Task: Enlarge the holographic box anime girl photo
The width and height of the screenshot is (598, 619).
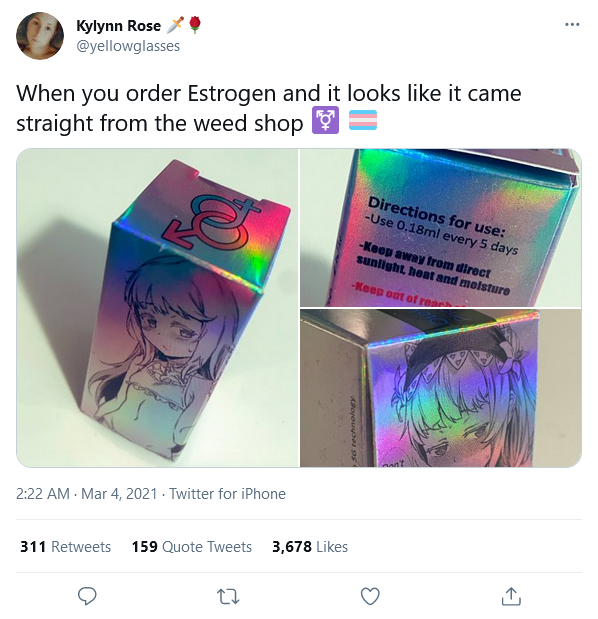Action: (157, 308)
